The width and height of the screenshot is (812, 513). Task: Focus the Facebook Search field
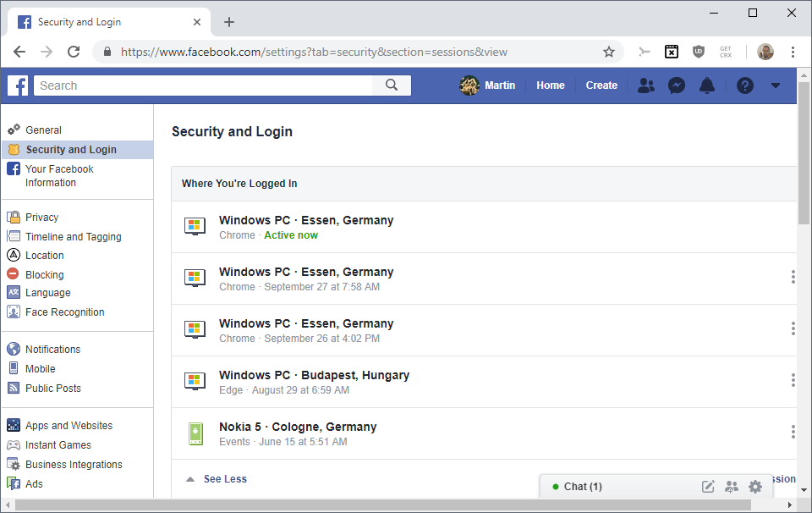click(203, 85)
